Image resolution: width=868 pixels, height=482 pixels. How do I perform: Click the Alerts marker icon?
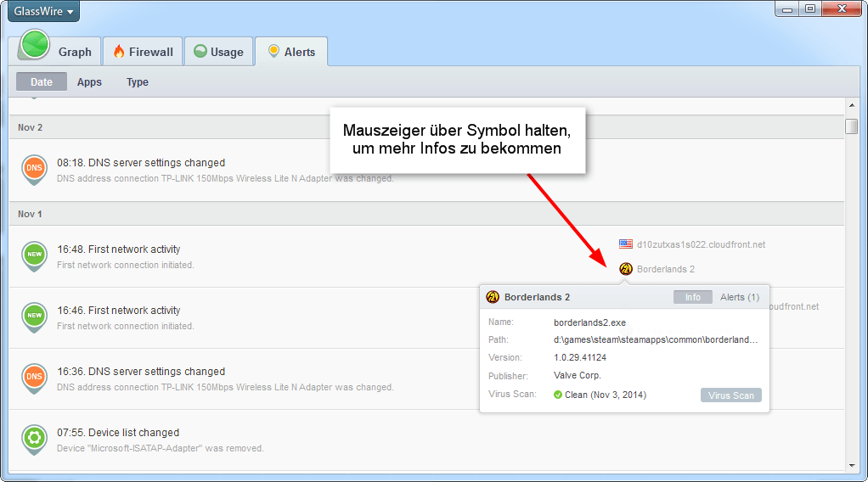pyautogui.click(x=273, y=51)
